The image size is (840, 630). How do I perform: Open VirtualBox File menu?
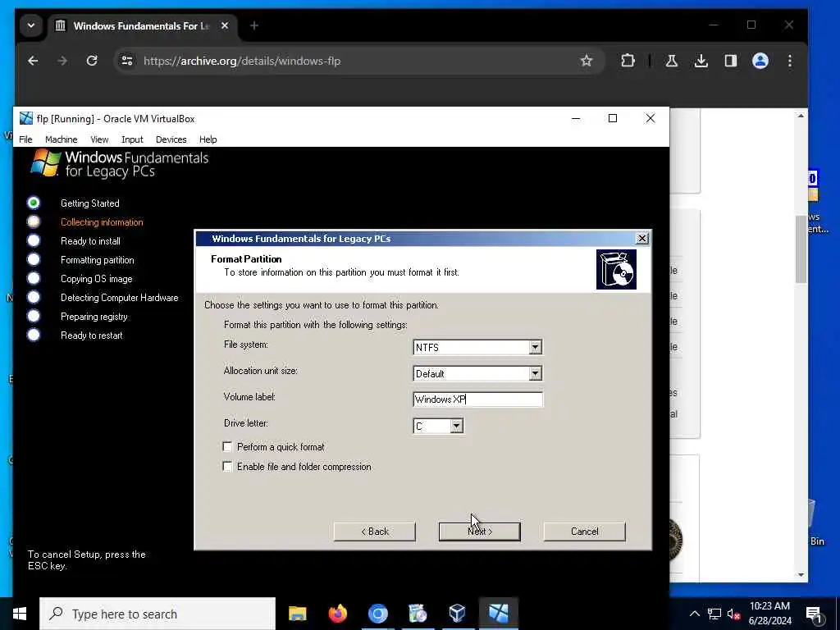tap(25, 139)
